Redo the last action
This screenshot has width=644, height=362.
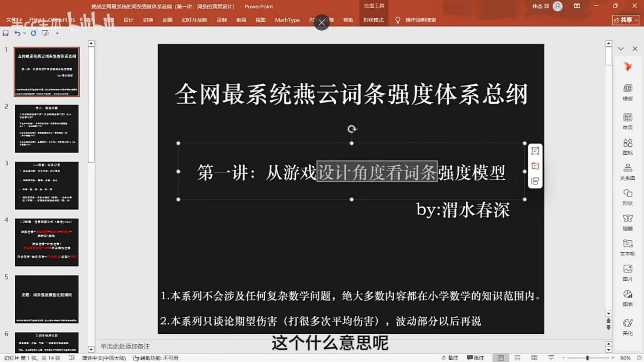[34, 33]
